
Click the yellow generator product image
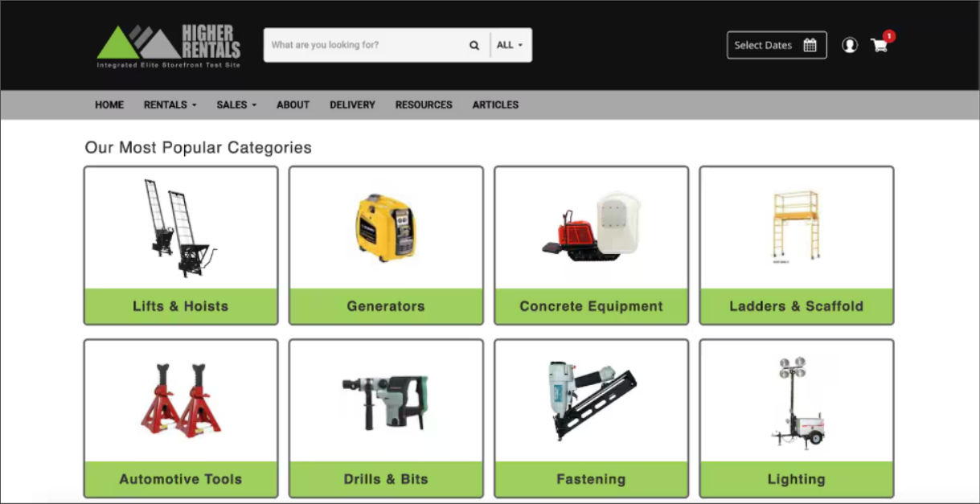(386, 227)
